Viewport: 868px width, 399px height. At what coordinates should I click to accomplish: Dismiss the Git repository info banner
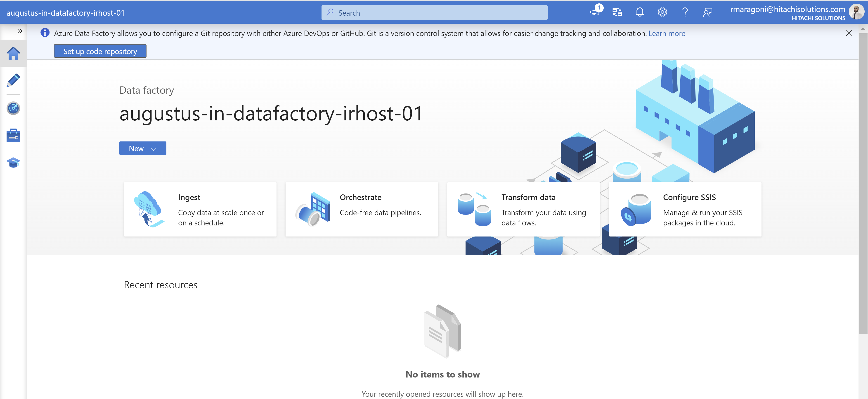coord(849,33)
